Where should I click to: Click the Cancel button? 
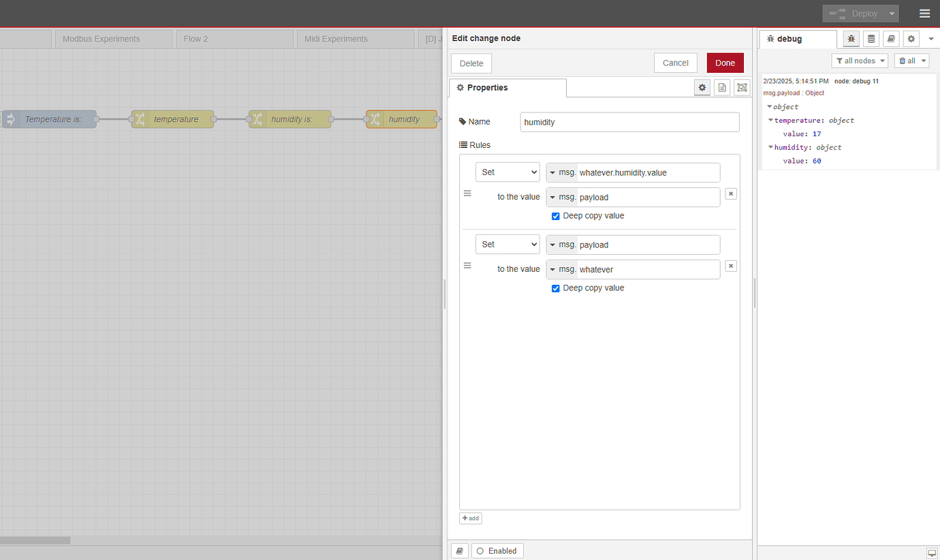tap(676, 63)
